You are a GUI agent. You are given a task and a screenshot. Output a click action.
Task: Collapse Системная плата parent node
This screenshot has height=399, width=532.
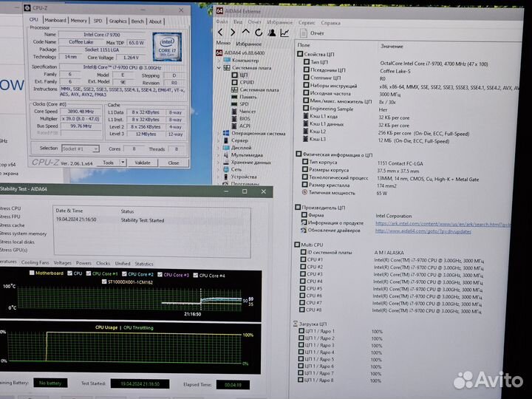click(x=219, y=67)
